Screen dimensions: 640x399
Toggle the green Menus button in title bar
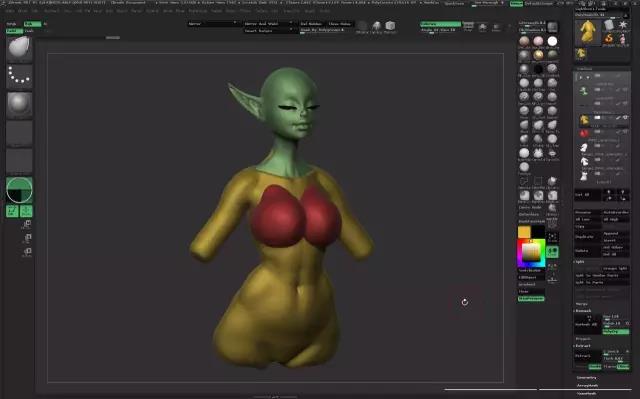[x=516, y=3]
